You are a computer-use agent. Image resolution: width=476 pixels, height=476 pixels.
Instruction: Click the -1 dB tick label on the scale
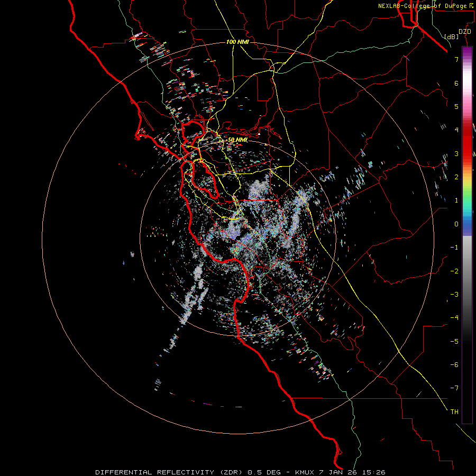pos(454,248)
